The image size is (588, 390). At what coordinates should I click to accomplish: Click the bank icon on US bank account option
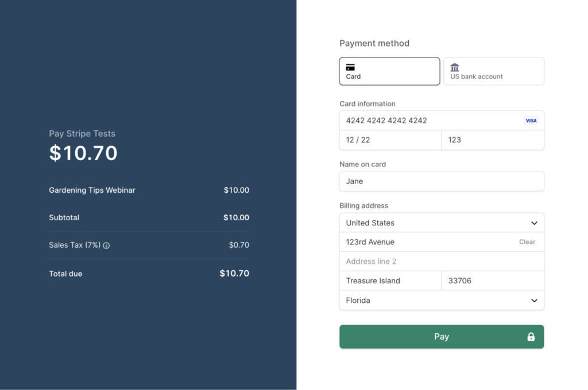pos(454,67)
